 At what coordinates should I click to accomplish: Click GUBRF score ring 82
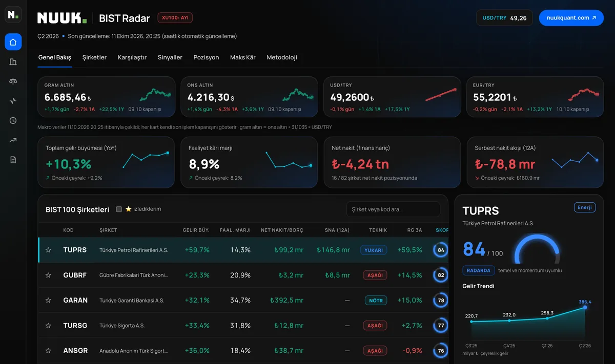441,275
